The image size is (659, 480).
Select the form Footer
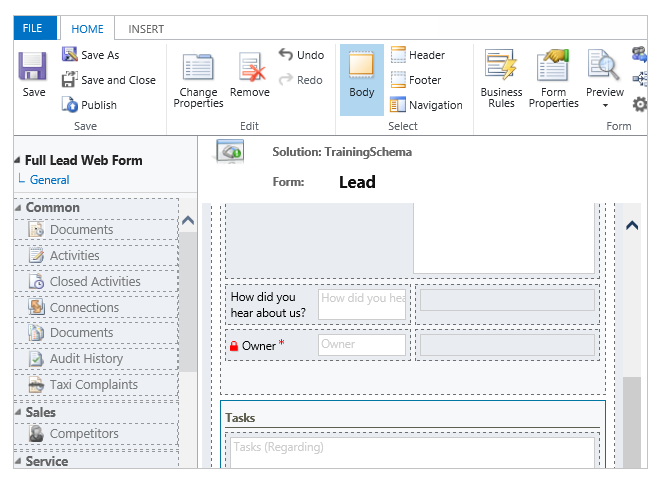click(x=416, y=79)
